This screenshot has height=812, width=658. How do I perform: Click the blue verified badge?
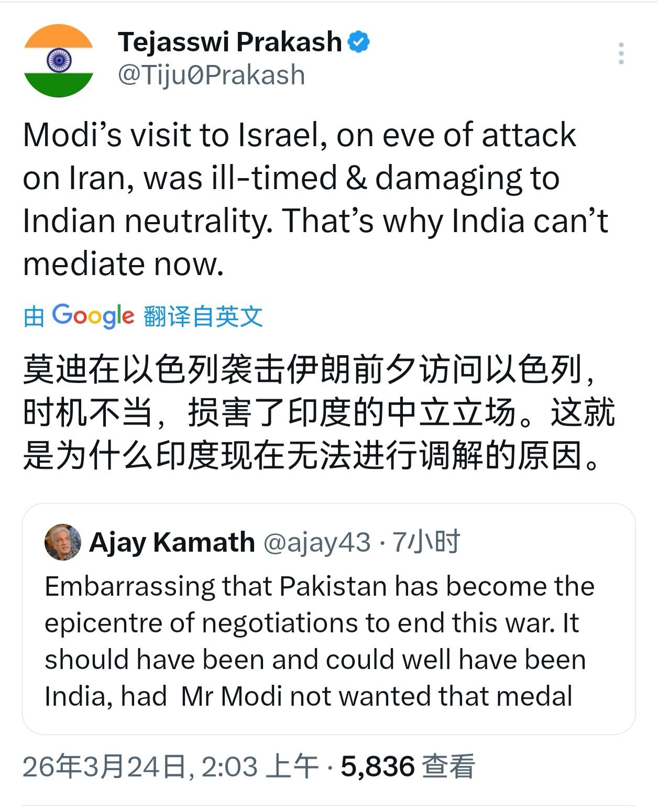coord(359,42)
